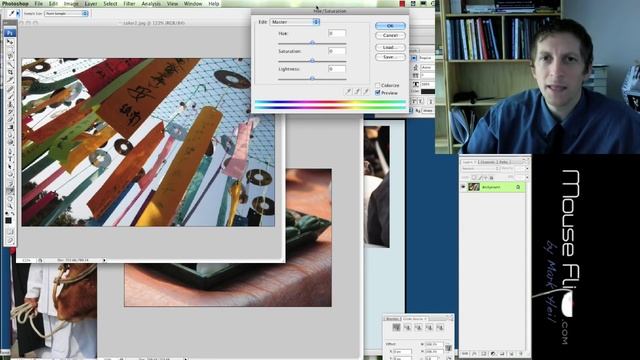
Task: Toggle Quick Mask mode in toolbox
Action: [x=10, y=231]
